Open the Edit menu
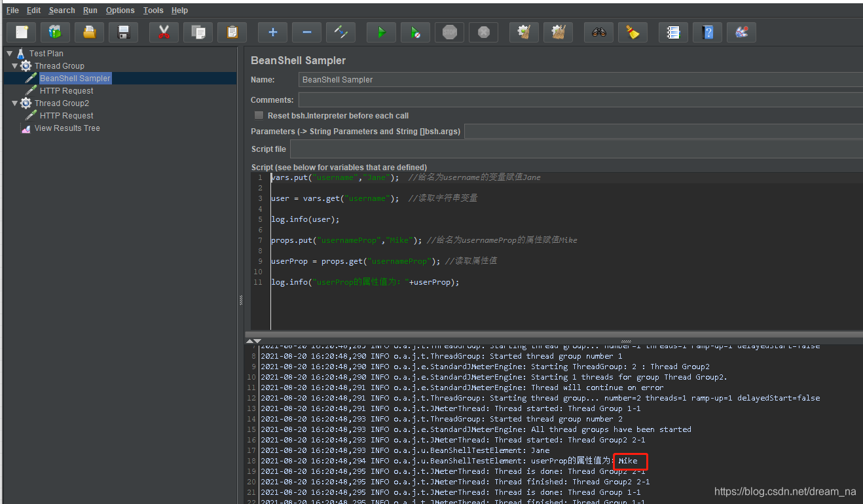 pos(33,10)
